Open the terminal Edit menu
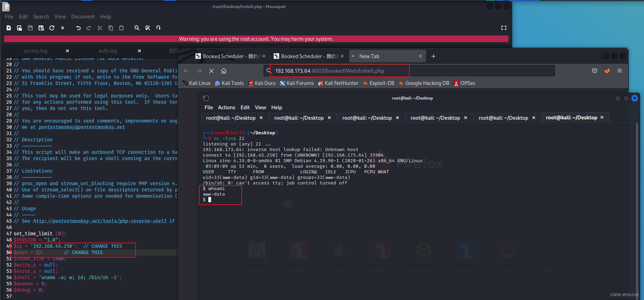Image resolution: width=644 pixels, height=300 pixels. (x=245, y=108)
